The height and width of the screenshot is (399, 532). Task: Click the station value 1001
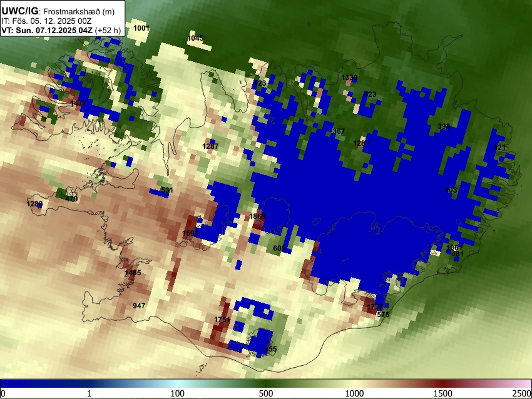tap(141, 28)
